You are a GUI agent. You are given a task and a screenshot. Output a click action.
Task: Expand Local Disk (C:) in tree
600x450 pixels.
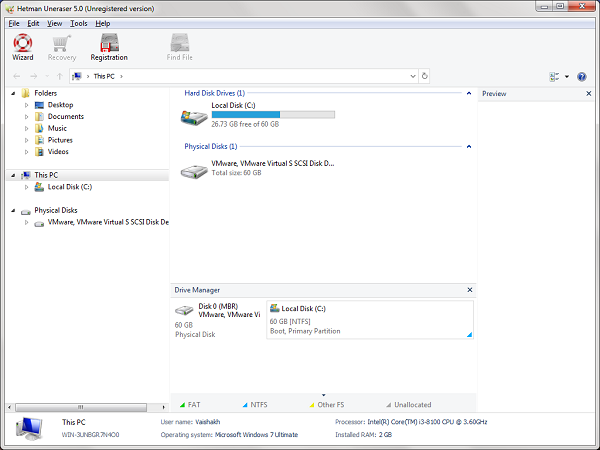tap(26, 187)
